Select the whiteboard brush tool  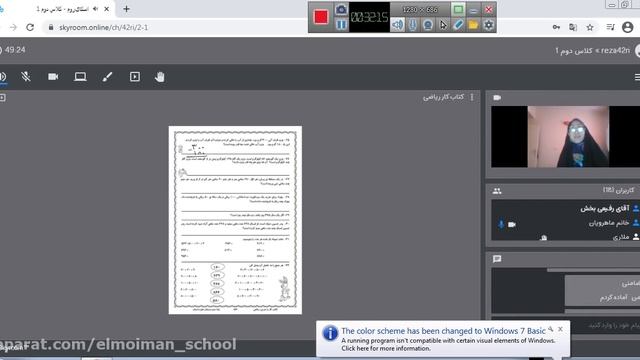pyautogui.click(x=107, y=77)
